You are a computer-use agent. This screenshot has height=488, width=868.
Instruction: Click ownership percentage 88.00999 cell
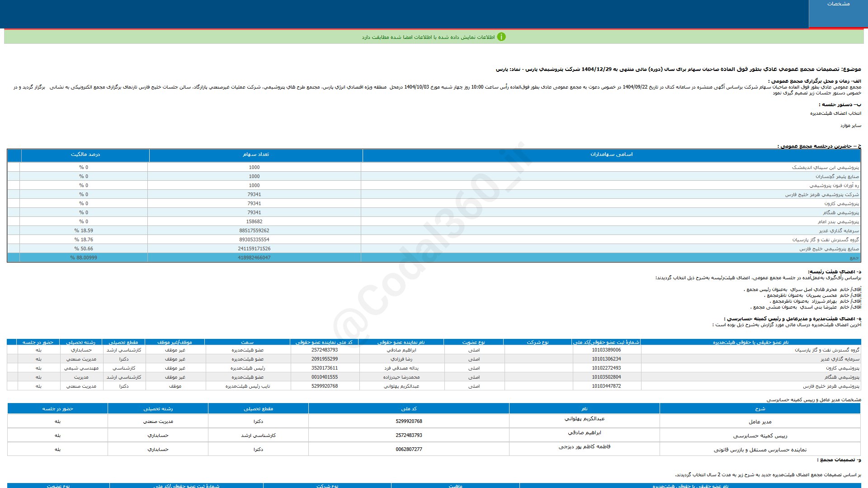(x=84, y=258)
